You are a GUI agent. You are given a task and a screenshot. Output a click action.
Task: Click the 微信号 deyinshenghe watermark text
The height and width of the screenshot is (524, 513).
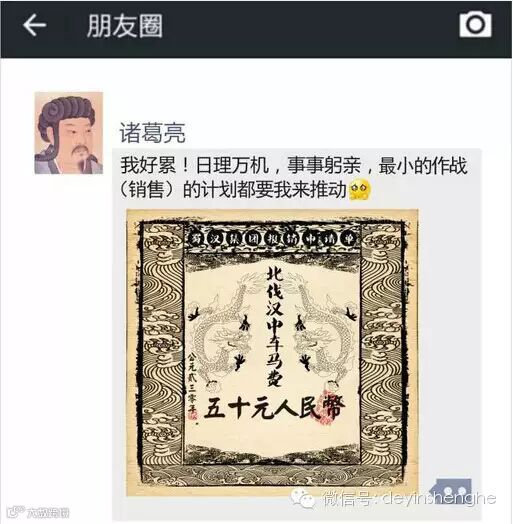(409, 499)
